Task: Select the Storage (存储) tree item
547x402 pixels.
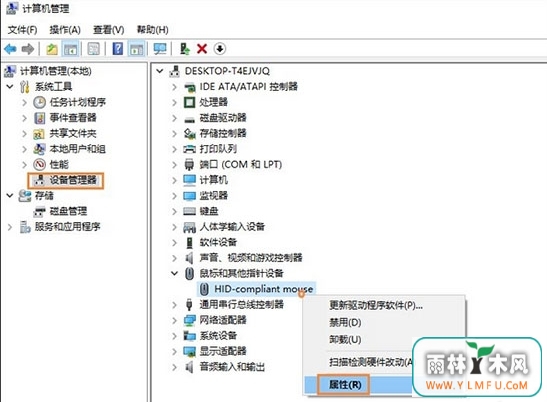Action: tap(44, 195)
